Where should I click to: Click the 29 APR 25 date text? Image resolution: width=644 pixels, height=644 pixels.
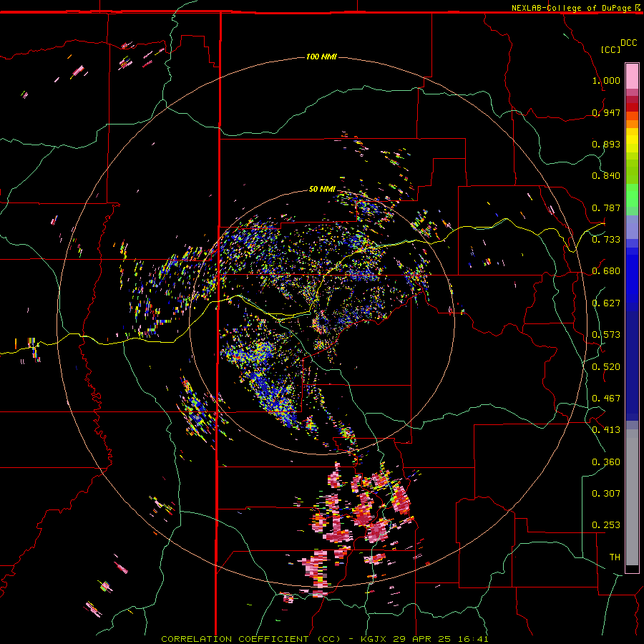tap(421, 639)
